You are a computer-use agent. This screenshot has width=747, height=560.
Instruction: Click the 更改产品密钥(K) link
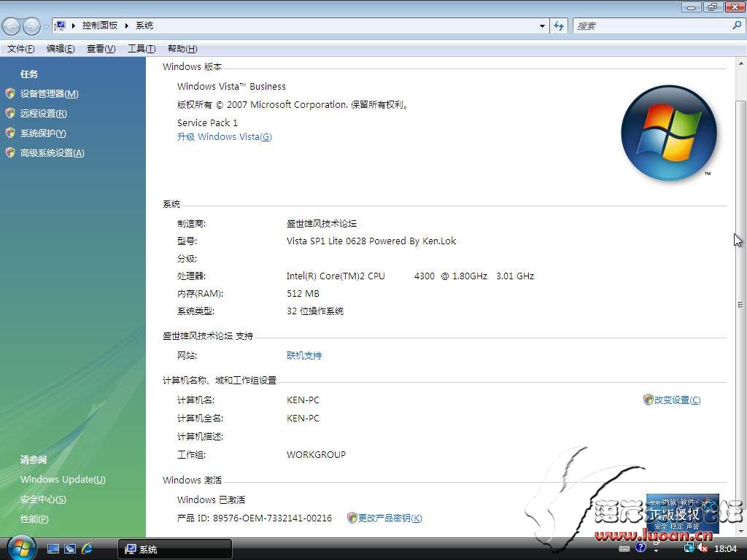coord(390,518)
